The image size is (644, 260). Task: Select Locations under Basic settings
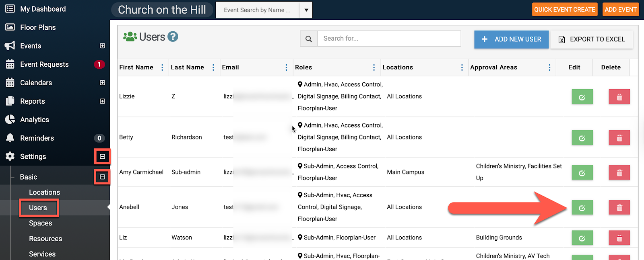[x=44, y=192]
